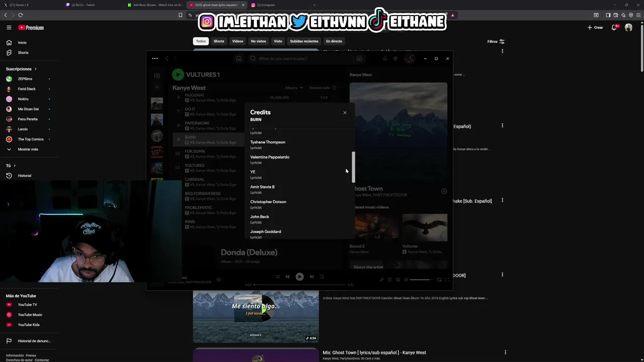Click YouTube Crear button
This screenshot has height=362, width=644.
[595, 28]
